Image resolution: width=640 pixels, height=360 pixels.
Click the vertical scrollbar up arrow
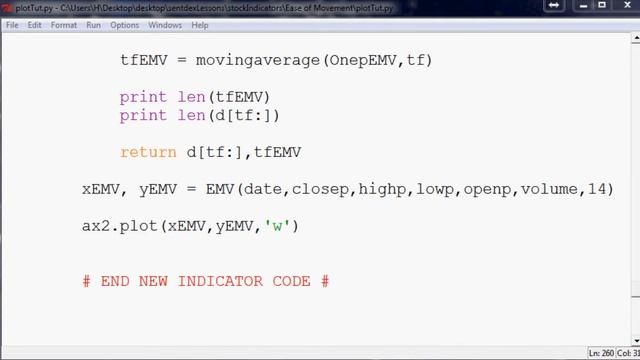pos(636,38)
